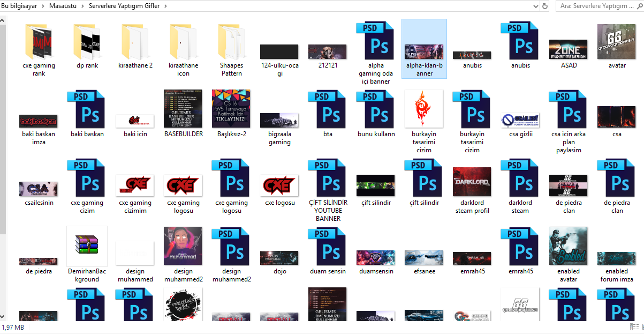Select the çift silindir PSD file icon
Screen dimensions: 644x334
tap(424, 178)
